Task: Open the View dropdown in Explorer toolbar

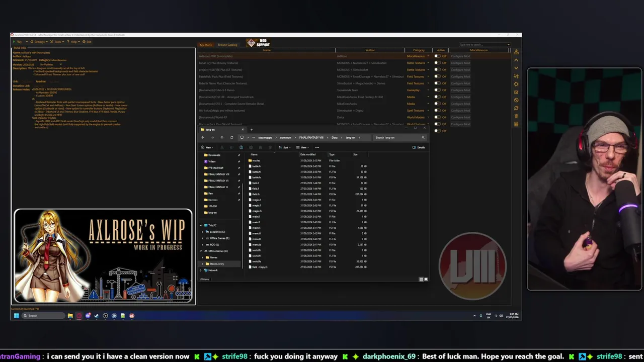Action: coord(302,147)
